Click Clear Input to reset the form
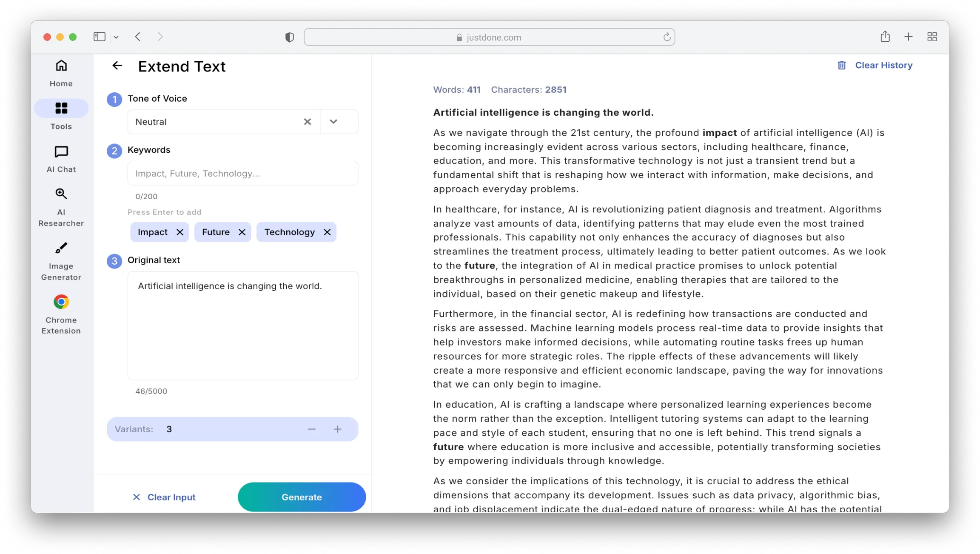 [x=164, y=497]
